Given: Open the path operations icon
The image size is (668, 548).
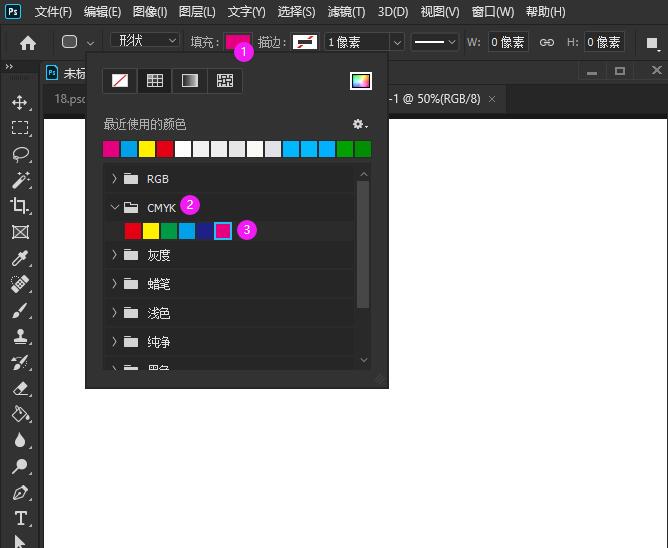Looking at the screenshot, I should point(652,43).
